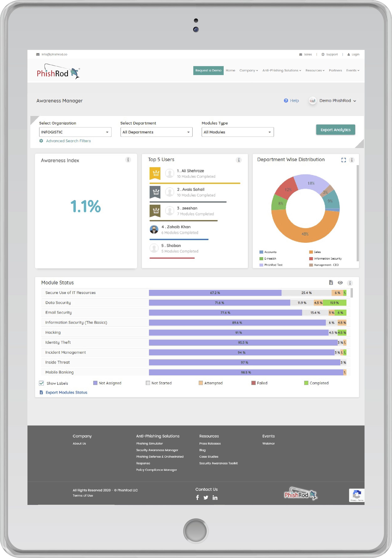Image resolution: width=392 pixels, height=558 pixels.
Task: Click the bronze crown badge for zeeshan
Action: pos(155,211)
